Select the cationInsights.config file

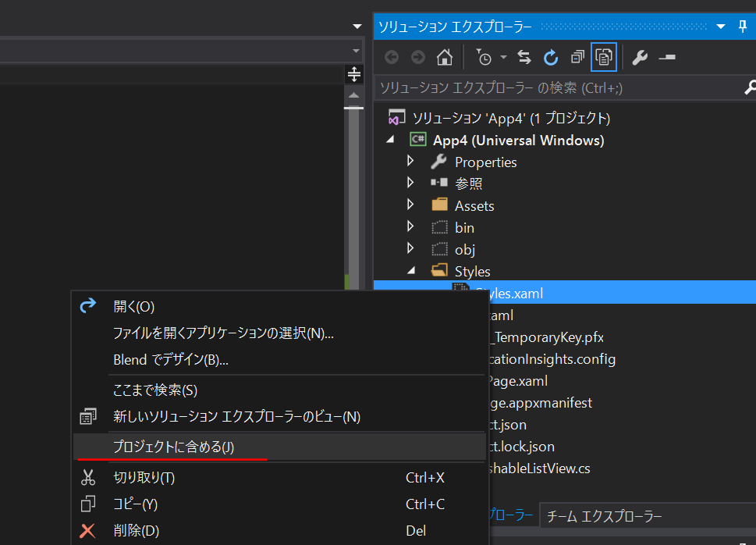[x=552, y=359]
